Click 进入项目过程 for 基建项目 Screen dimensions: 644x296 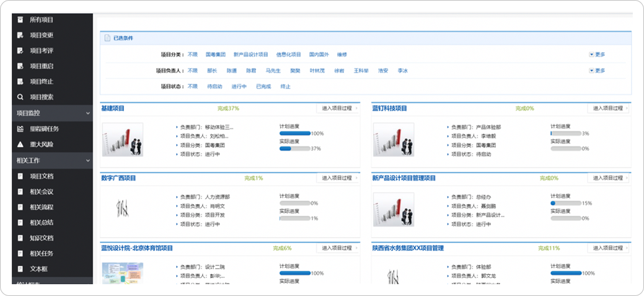[x=338, y=109]
